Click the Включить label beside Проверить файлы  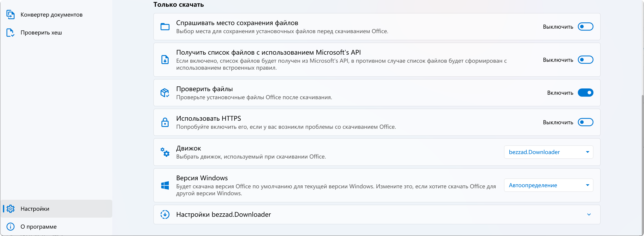point(560,93)
